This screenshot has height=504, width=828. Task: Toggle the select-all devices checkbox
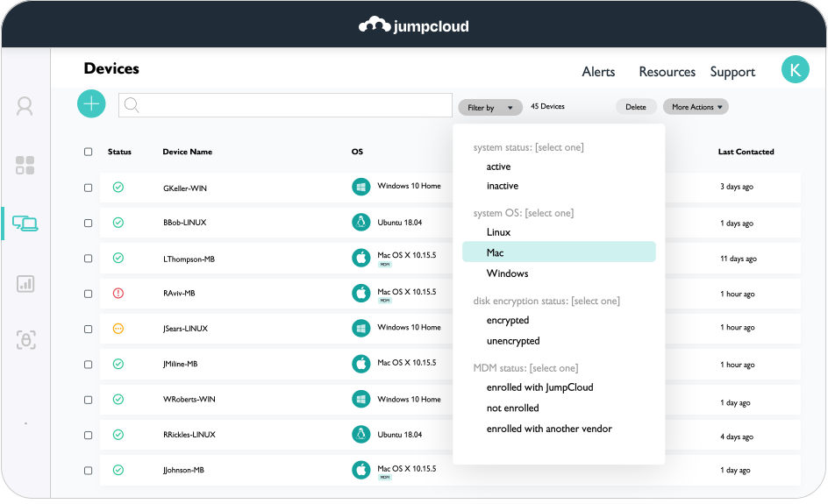click(x=89, y=152)
